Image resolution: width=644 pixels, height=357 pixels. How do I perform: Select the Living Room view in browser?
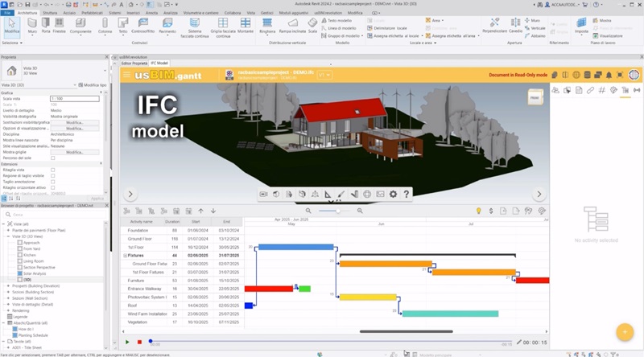point(33,261)
